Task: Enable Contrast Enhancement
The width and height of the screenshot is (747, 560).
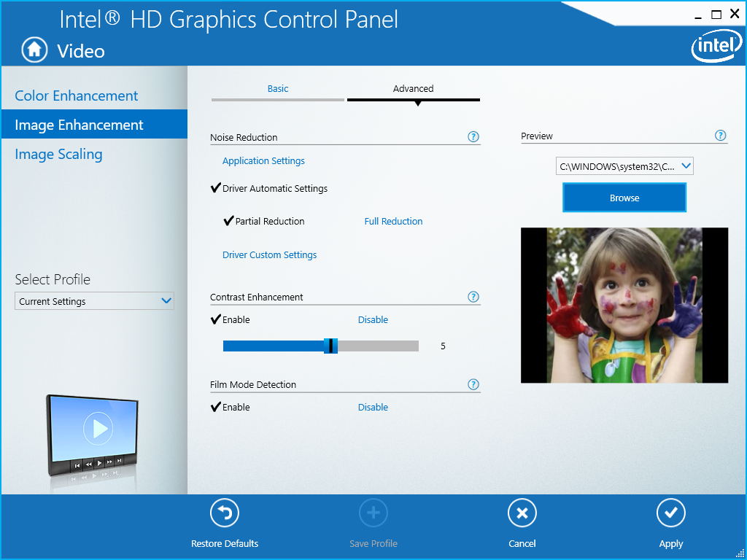Action: tap(230, 320)
